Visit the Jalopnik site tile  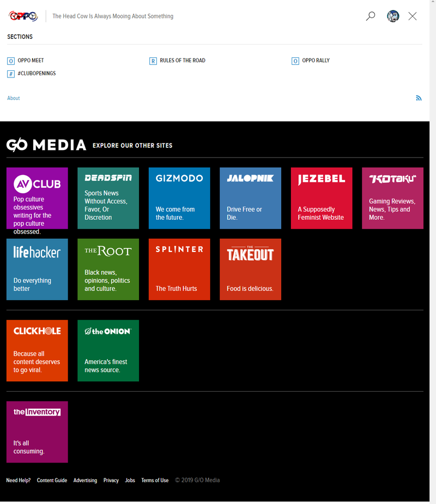coord(250,198)
